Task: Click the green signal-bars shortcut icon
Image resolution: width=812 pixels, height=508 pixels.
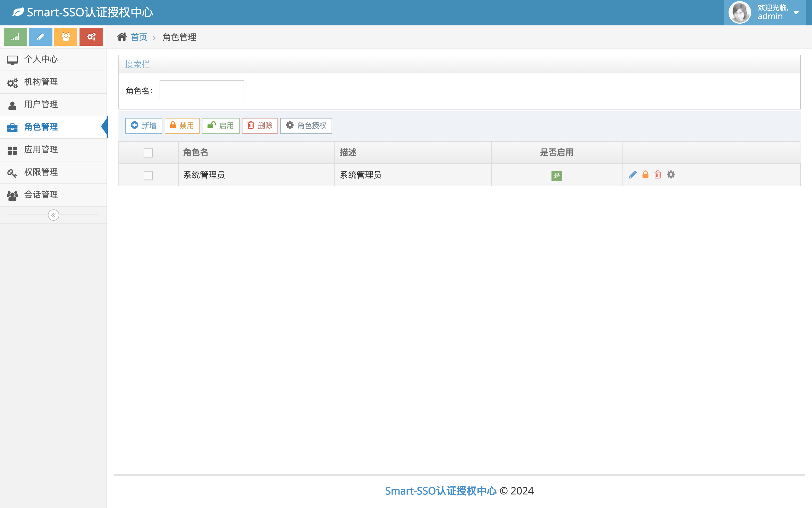Action: (16, 37)
